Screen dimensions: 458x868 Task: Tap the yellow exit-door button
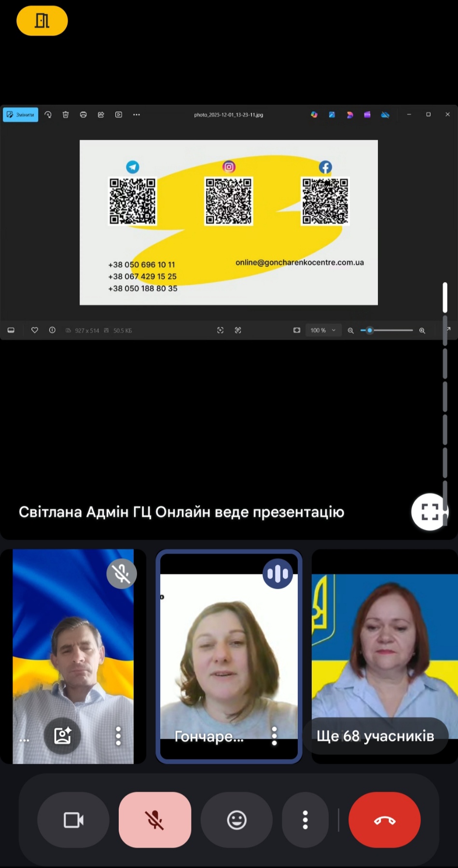tap(42, 21)
